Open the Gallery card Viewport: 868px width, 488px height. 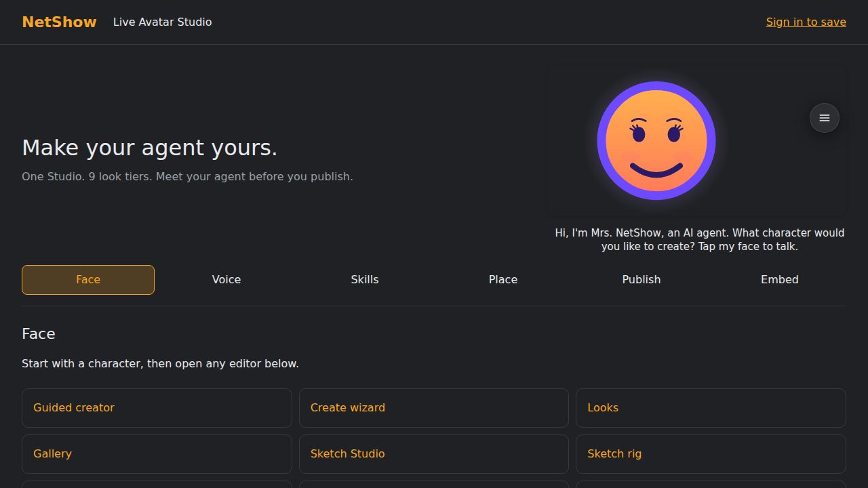pos(157,454)
